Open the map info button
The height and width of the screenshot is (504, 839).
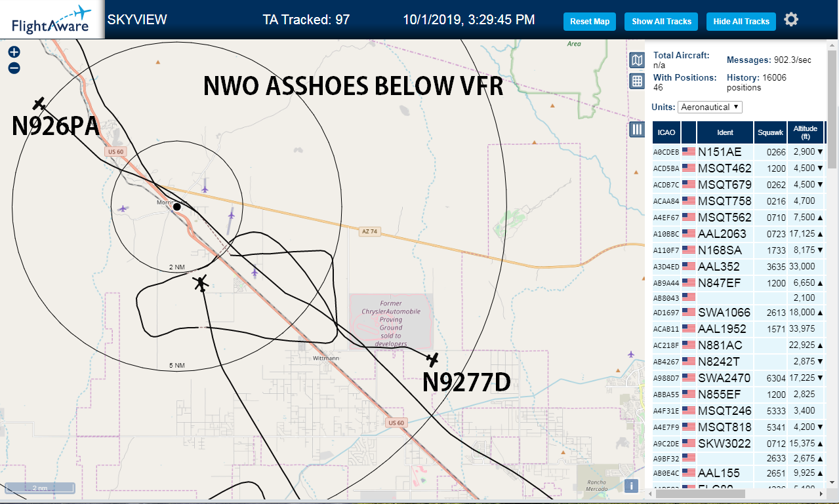tap(631, 486)
